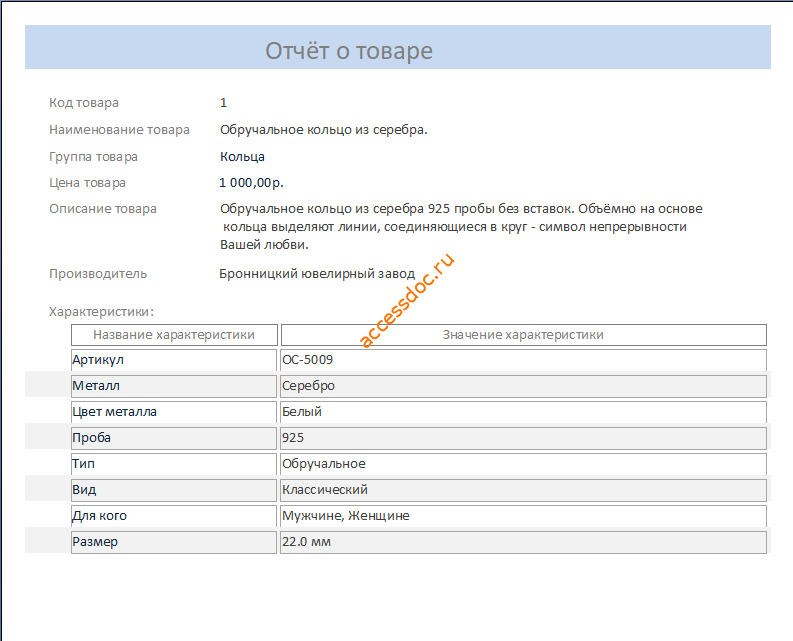Select the 'Проба' cell
Viewport: 793px width, 641px height.
174,438
